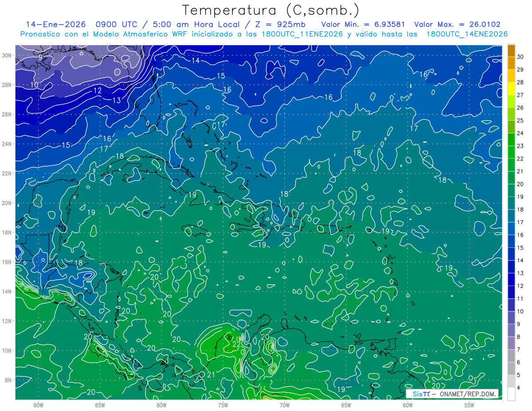The height and width of the screenshot is (411, 532).
Task: Click the colorbar scale number '6'
Action: click(x=519, y=362)
